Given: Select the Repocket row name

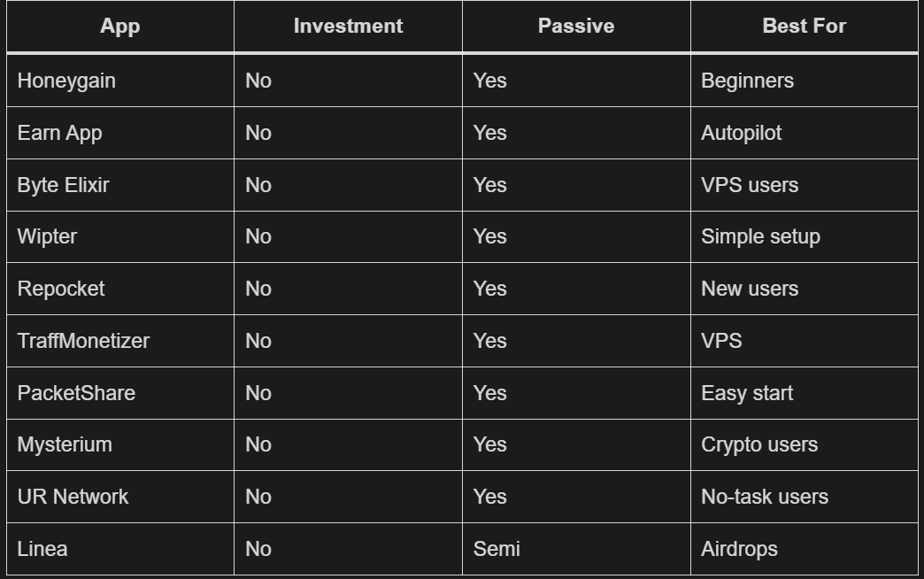Looking at the screenshot, I should [61, 289].
